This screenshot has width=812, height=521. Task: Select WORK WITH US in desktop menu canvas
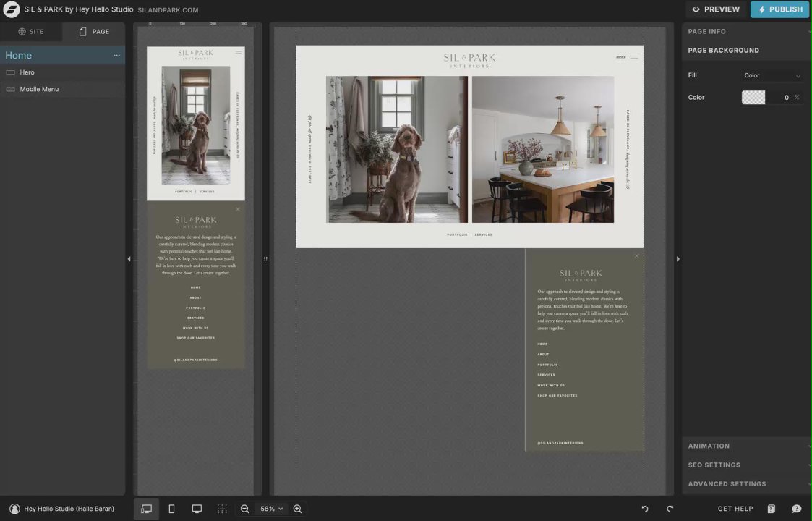click(551, 385)
